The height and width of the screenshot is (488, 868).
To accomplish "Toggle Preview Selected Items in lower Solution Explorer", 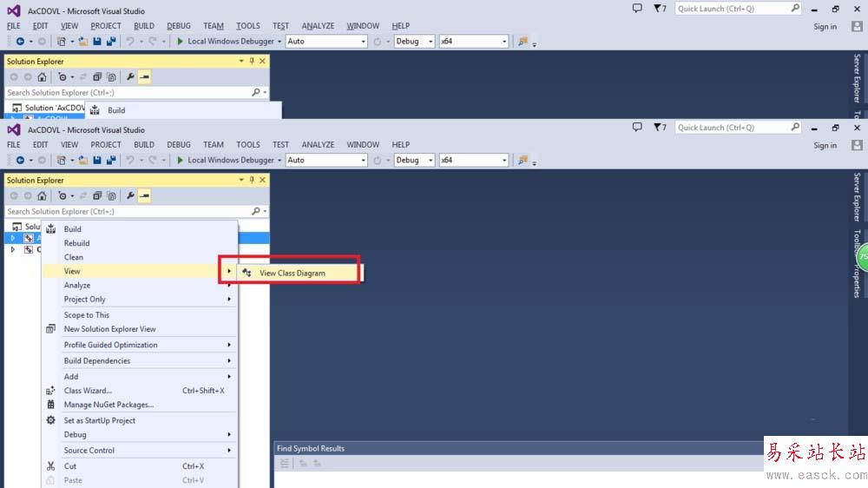I will coord(144,195).
